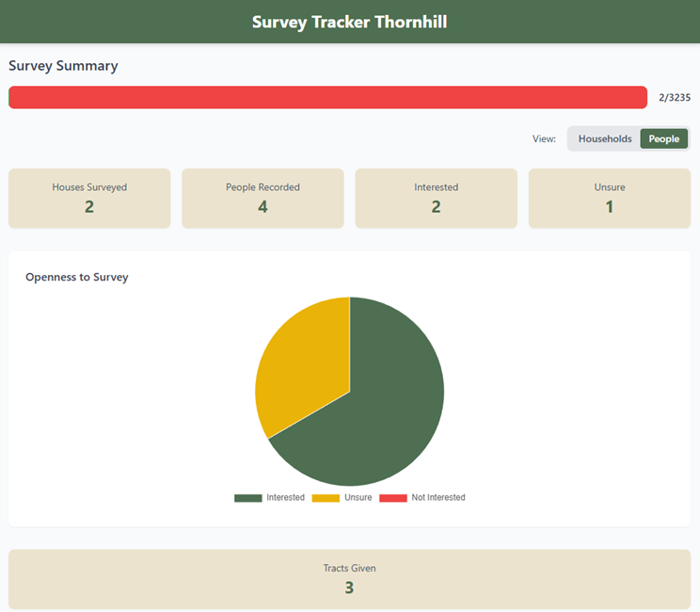Click the Tracts Given card
700x612 pixels.
point(349,578)
